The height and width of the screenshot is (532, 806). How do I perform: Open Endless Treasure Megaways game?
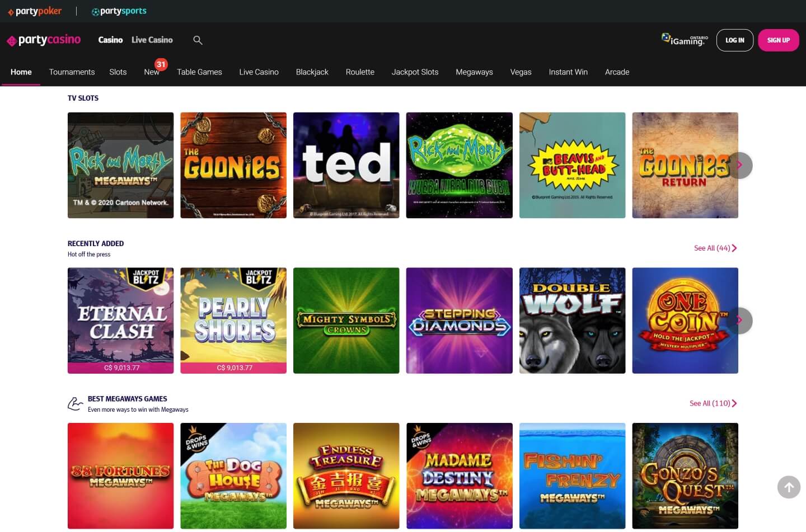346,475
